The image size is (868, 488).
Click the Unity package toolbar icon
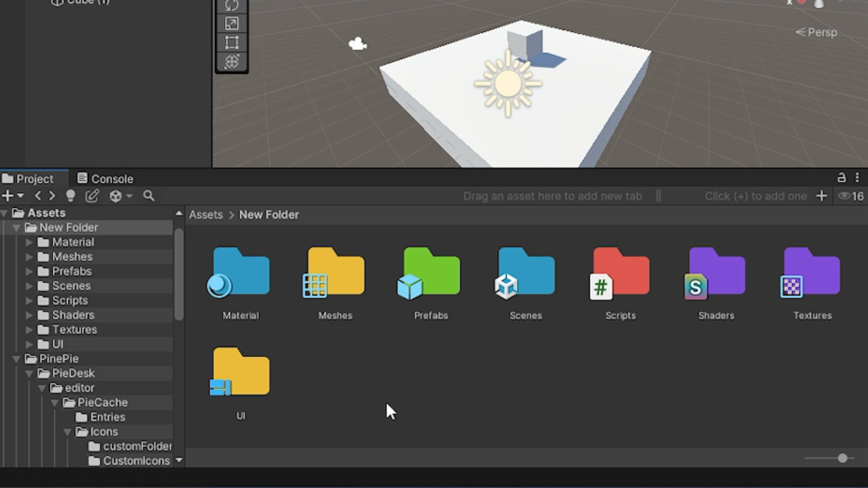[115, 196]
